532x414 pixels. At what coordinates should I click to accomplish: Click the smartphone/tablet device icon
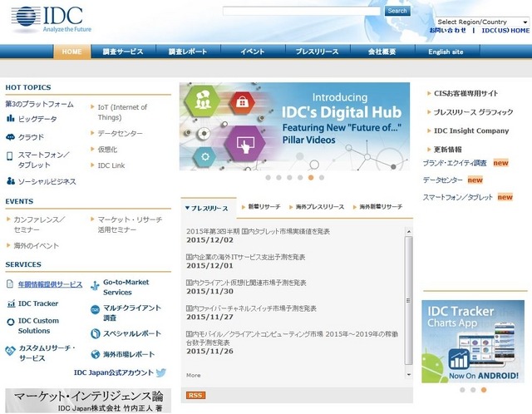coord(10,155)
